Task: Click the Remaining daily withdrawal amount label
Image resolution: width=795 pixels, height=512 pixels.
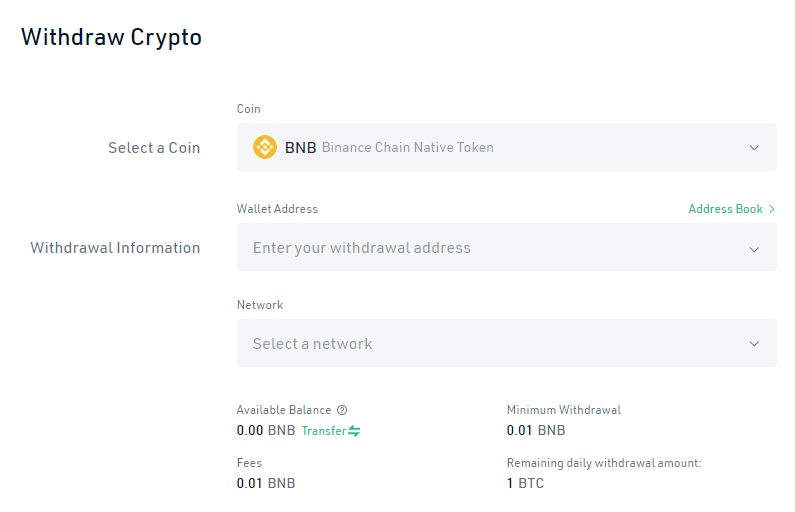Action: pos(604,463)
